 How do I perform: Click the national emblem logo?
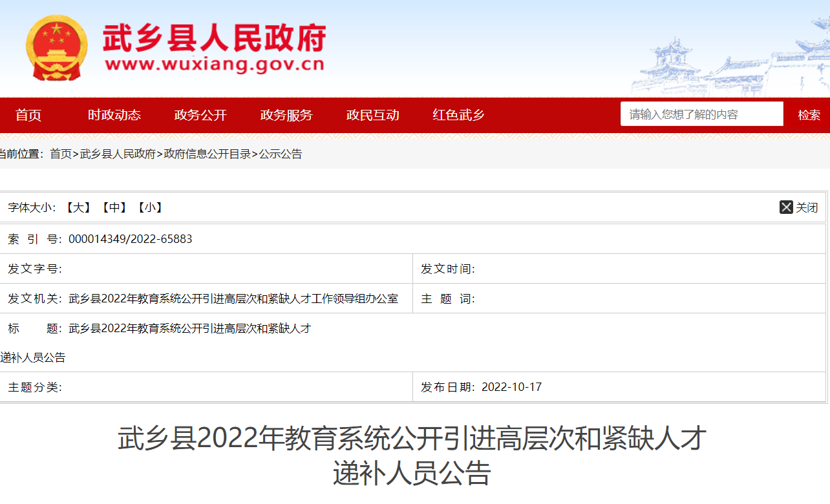click(x=57, y=47)
